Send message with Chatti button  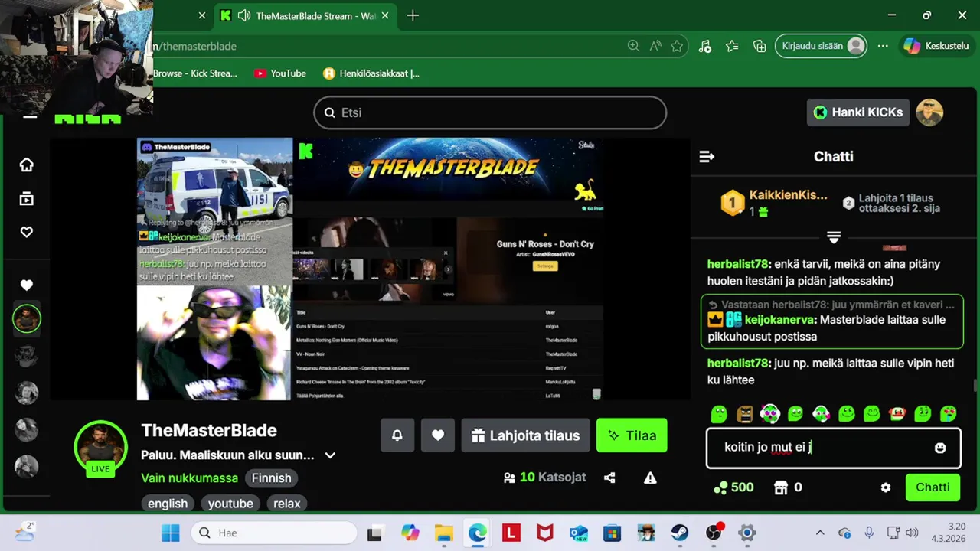(x=933, y=487)
